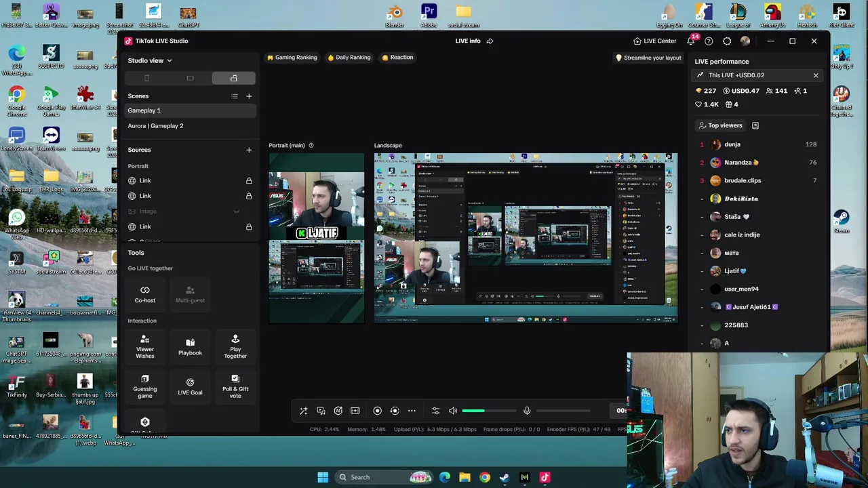This screenshot has width=868, height=488.
Task: Close the This LIVE +USD0.02 banner
Action: [x=816, y=75]
